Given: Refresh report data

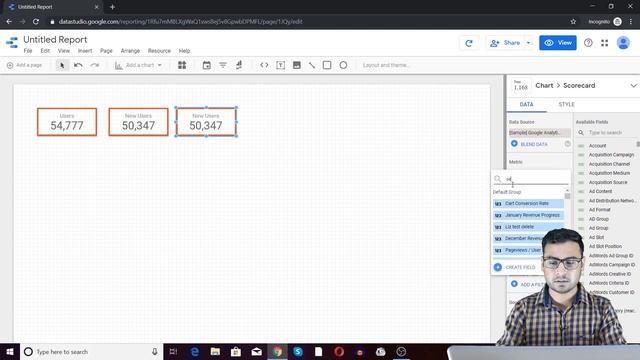Looking at the screenshot, I should tap(469, 43).
